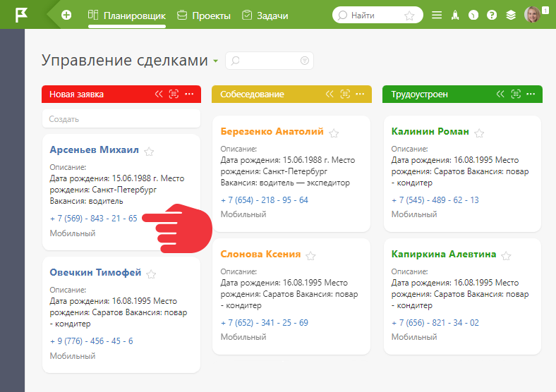Click the Собеседование column title

coord(252,94)
